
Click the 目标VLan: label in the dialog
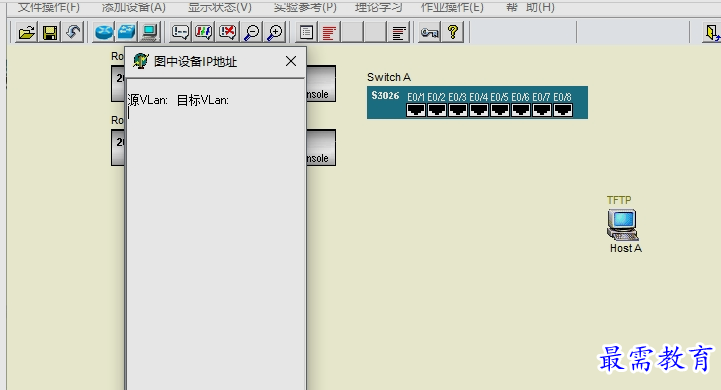203,100
